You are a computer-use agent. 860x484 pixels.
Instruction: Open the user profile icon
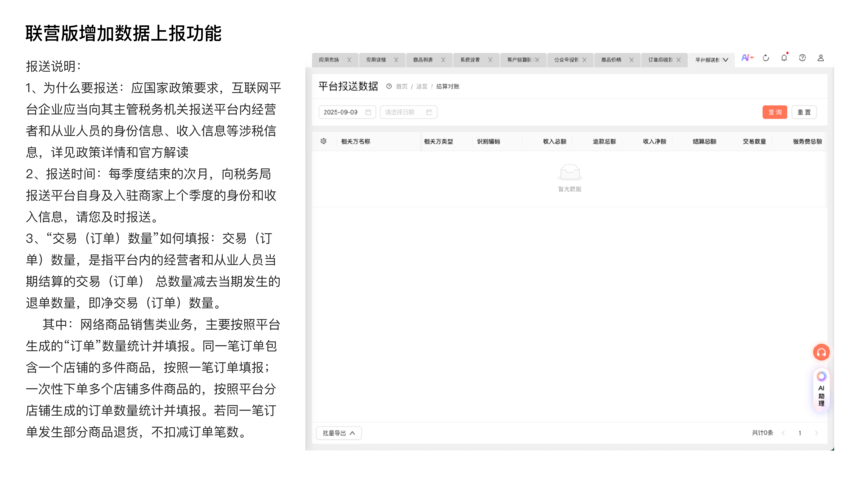(821, 59)
